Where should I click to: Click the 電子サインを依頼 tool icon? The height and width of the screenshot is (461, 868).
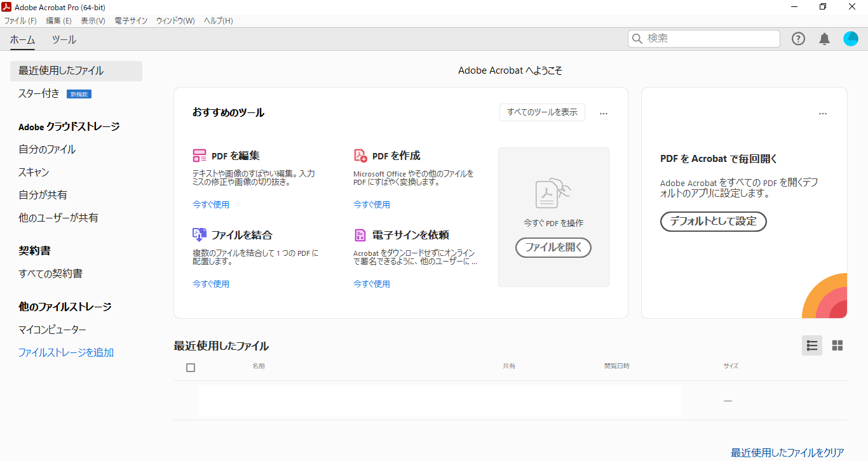click(x=360, y=235)
